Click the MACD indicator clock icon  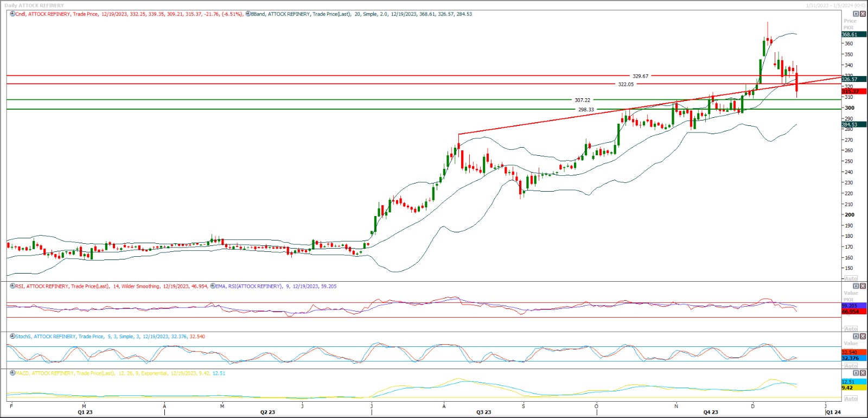[12, 373]
